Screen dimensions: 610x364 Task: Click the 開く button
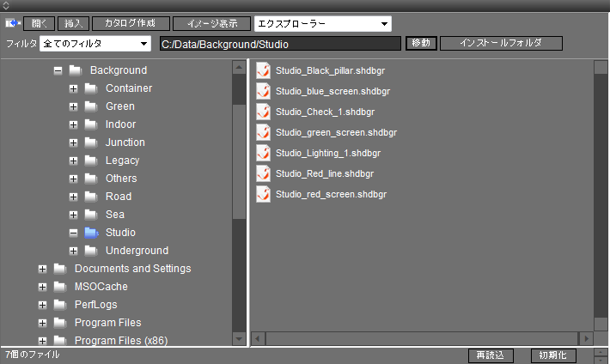coord(39,23)
